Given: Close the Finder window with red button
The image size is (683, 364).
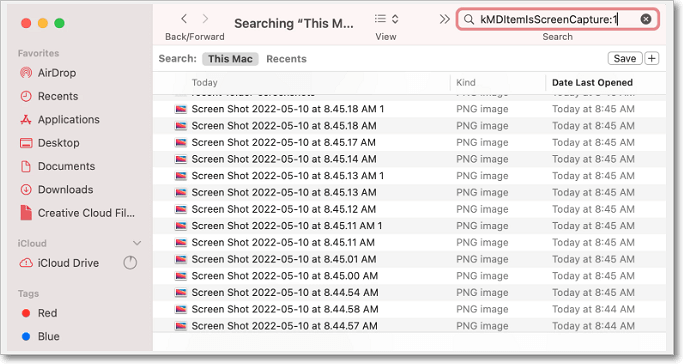Looking at the screenshot, I should click(26, 23).
